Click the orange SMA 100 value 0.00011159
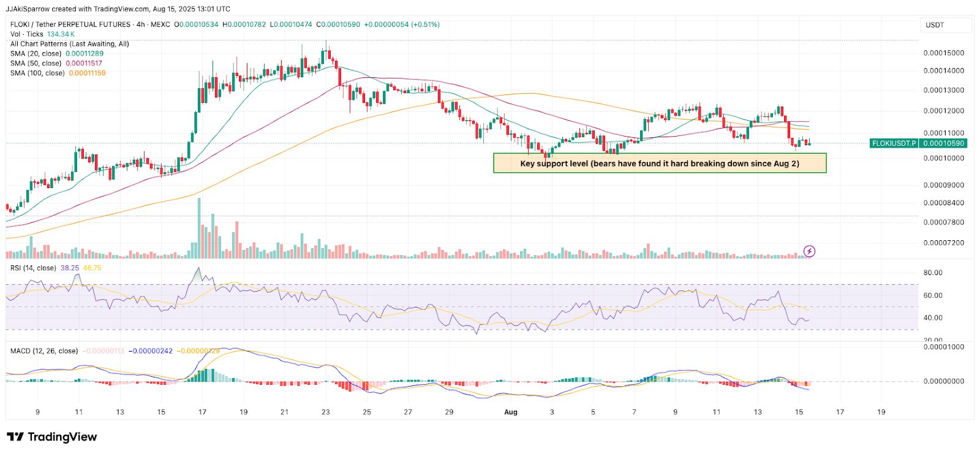 point(87,74)
